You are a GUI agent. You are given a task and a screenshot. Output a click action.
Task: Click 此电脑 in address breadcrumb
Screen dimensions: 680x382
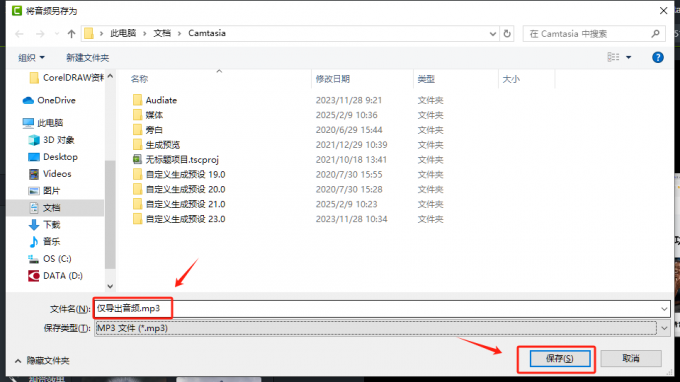(x=123, y=33)
